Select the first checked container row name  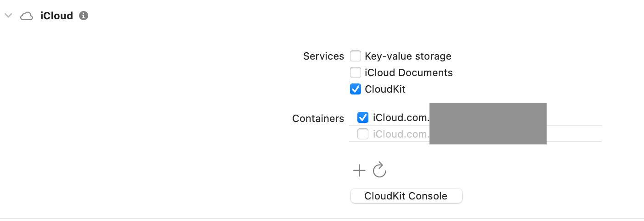pyautogui.click(x=401, y=117)
